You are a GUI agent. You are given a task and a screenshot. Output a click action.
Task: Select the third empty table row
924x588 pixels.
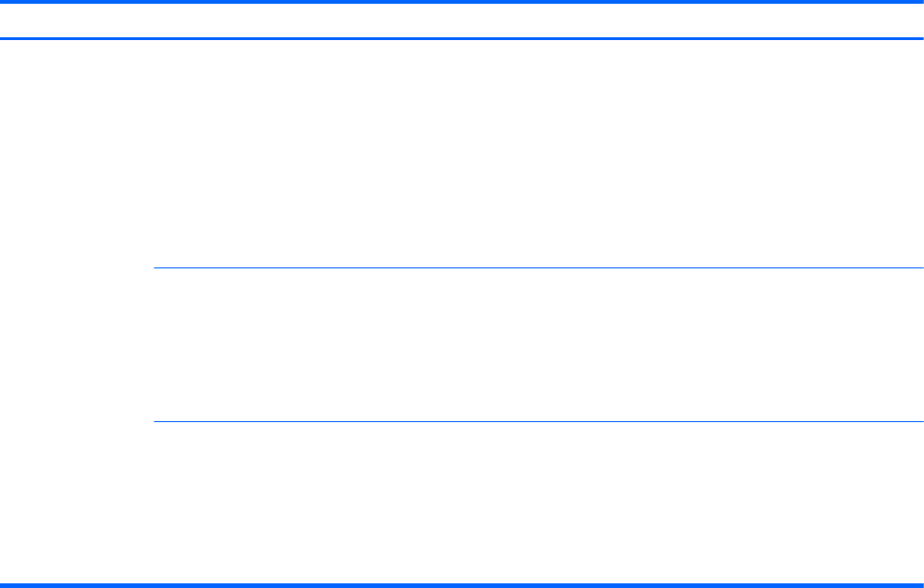pyautogui.click(x=531, y=503)
